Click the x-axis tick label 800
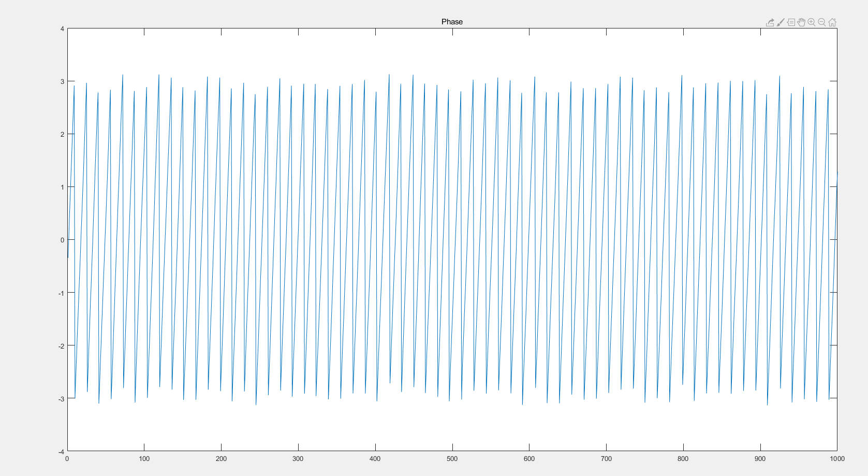This screenshot has width=868, height=476. pos(683,458)
